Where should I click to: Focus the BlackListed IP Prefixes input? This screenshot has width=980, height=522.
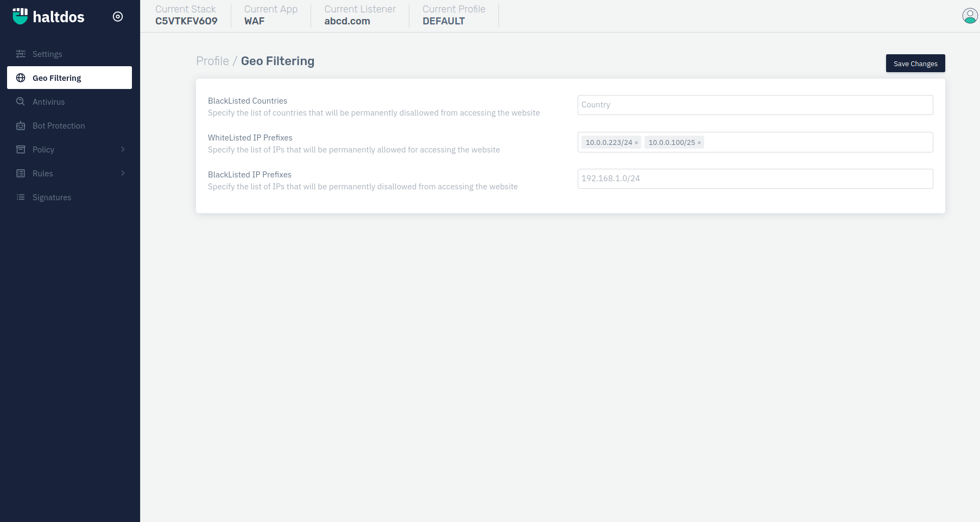tap(755, 179)
